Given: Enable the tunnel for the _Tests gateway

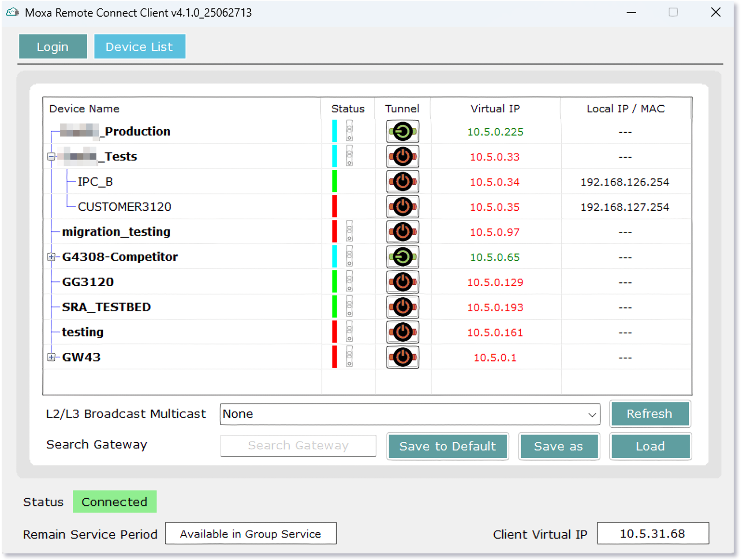Looking at the screenshot, I should (402, 157).
